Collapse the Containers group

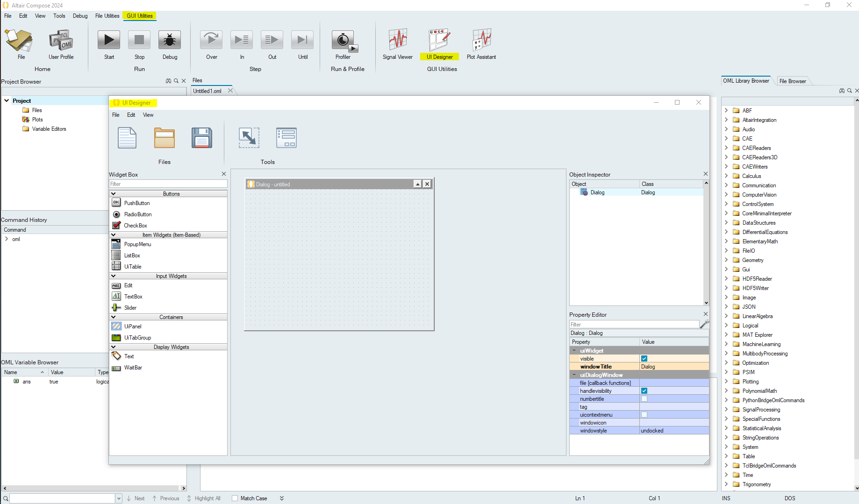click(113, 317)
